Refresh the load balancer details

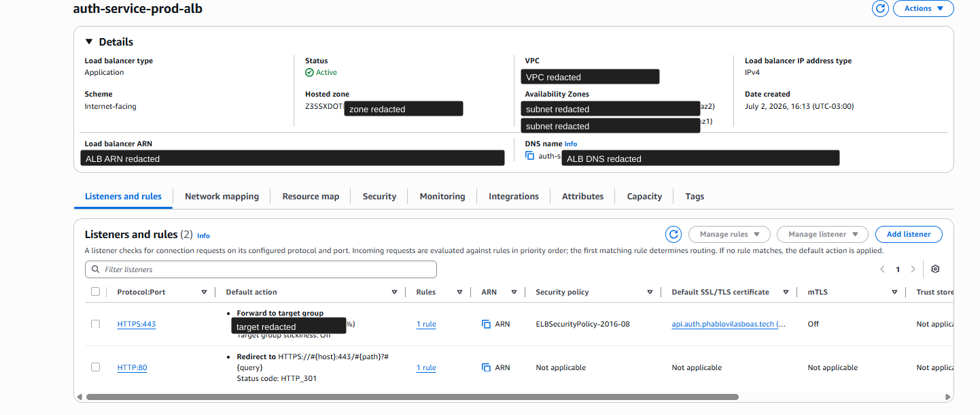(880, 8)
